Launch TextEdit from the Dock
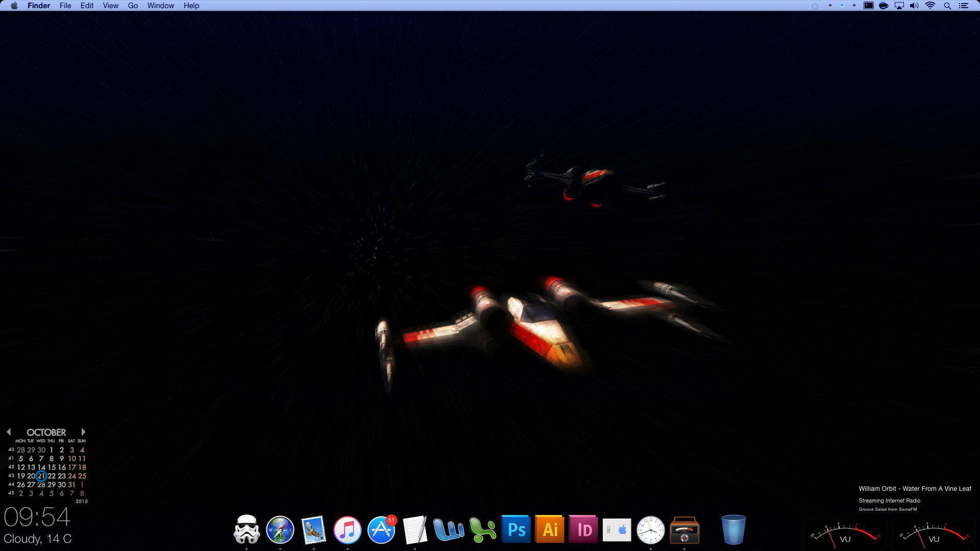Screen dimensions: 980x551 pos(415,530)
